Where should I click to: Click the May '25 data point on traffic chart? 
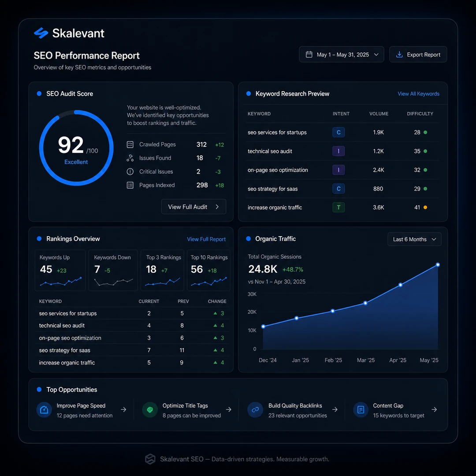pyautogui.click(x=438, y=265)
